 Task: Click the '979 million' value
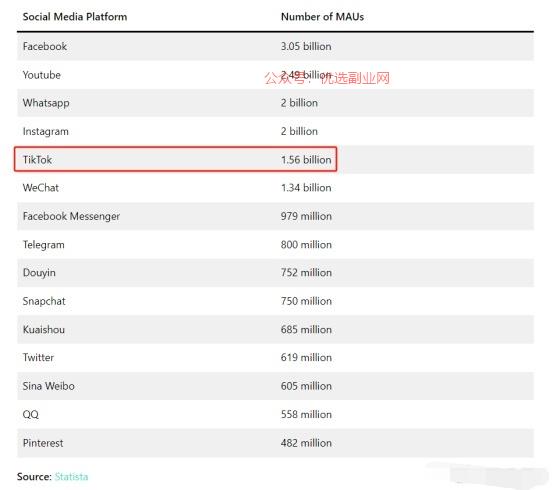point(306,216)
